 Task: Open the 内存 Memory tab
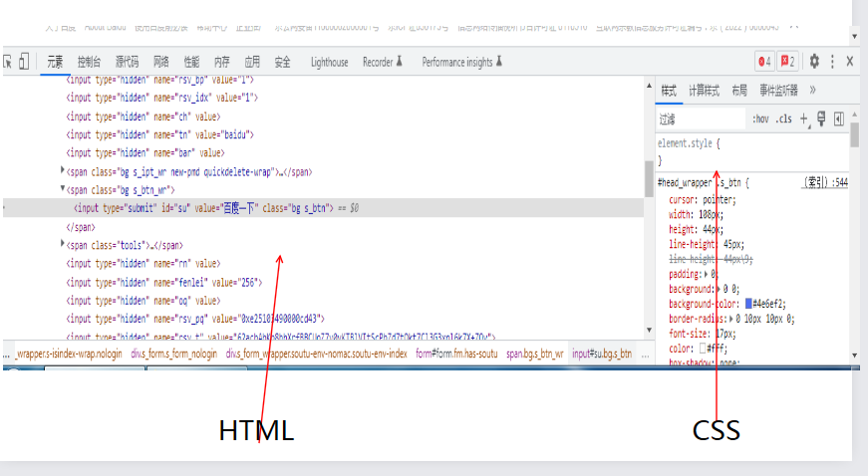(x=221, y=62)
